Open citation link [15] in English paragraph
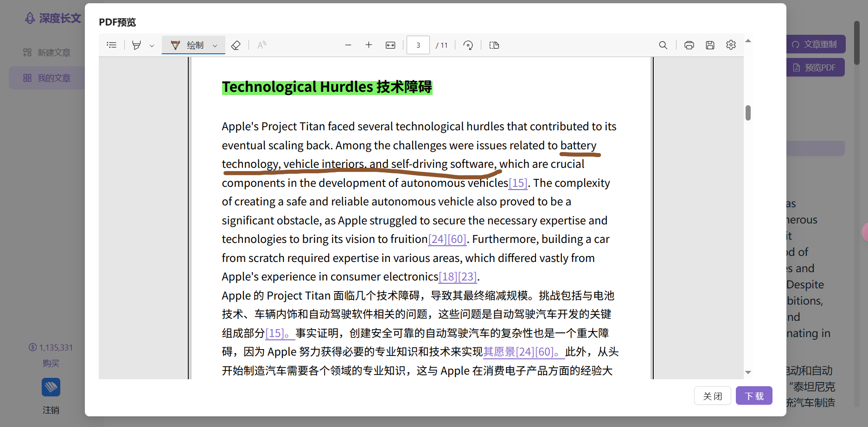The height and width of the screenshot is (427, 868). coord(518,183)
